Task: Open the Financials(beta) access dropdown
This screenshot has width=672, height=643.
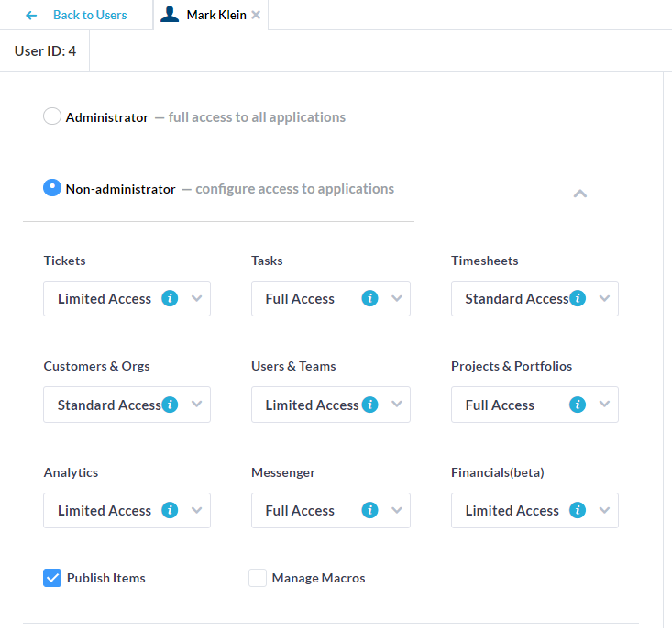Action: pos(604,510)
